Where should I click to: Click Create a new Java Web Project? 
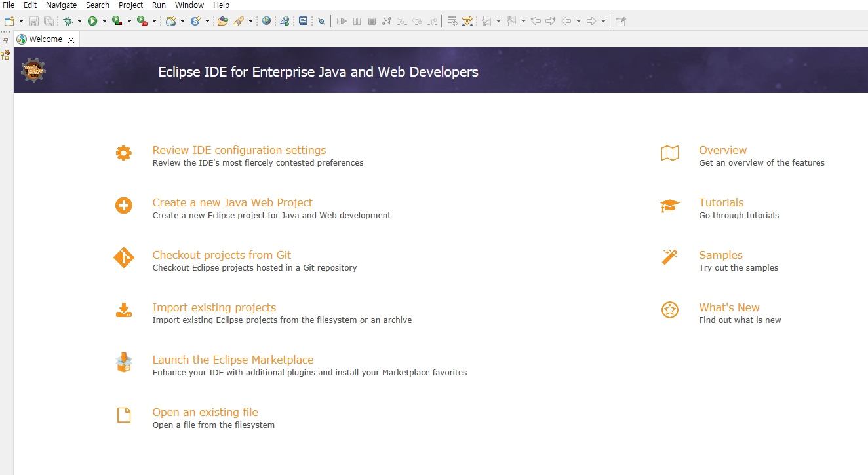point(233,202)
